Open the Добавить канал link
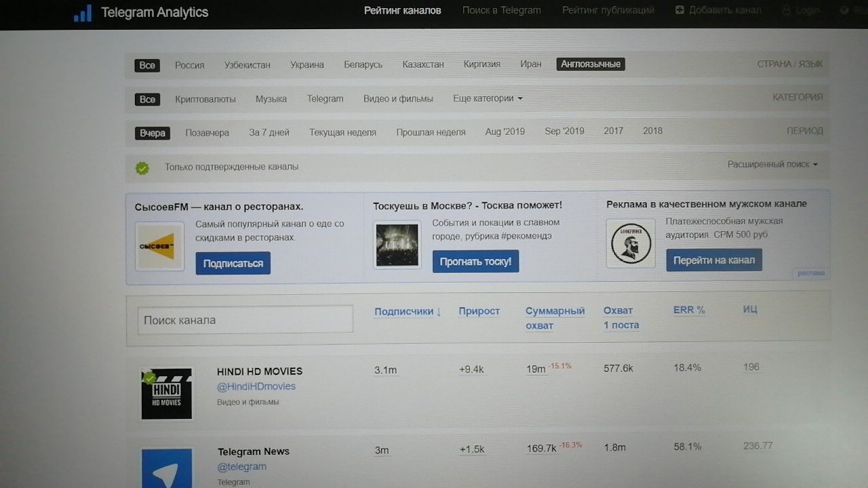The height and width of the screenshot is (488, 868). coord(725,10)
